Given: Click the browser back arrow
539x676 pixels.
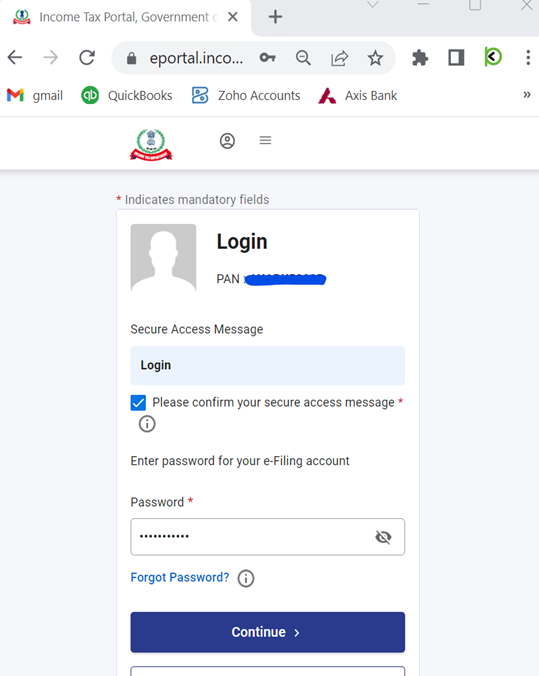Looking at the screenshot, I should (x=15, y=57).
